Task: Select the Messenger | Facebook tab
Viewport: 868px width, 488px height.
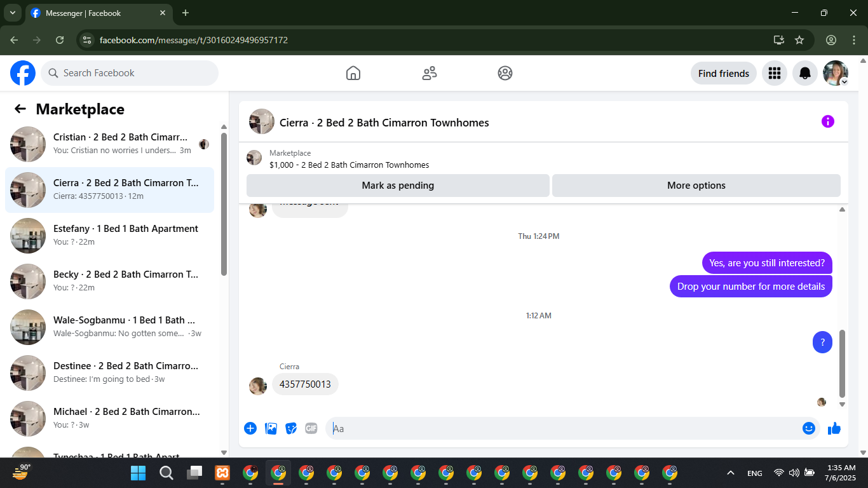Action: (x=99, y=13)
